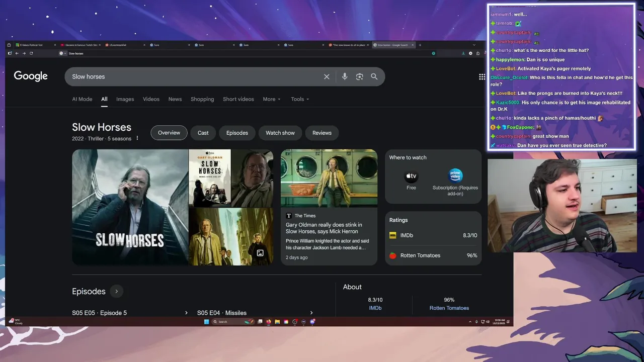Open Task View on the taskbar
The width and height of the screenshot is (644, 362).
coord(260,322)
